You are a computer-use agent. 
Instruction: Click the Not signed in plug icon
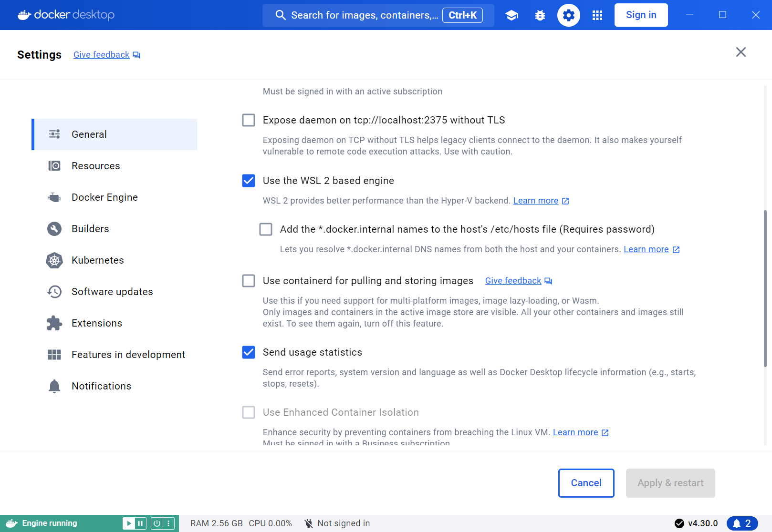pyautogui.click(x=309, y=523)
